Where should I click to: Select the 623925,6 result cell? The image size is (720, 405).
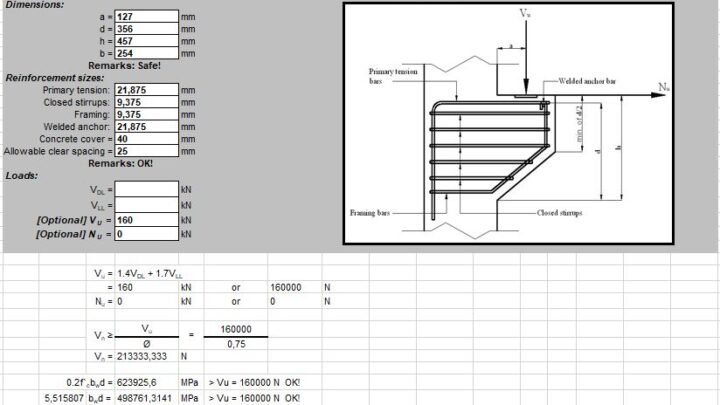146,382
